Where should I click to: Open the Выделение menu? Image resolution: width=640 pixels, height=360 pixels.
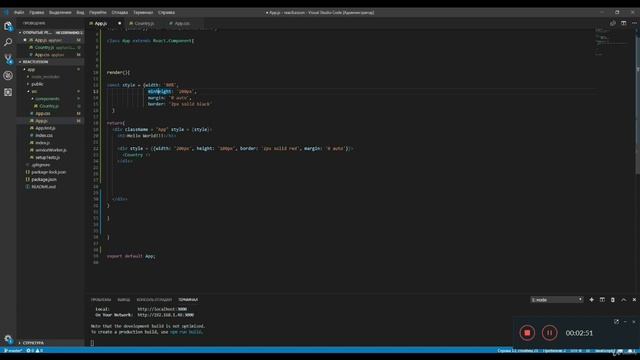click(x=60, y=13)
